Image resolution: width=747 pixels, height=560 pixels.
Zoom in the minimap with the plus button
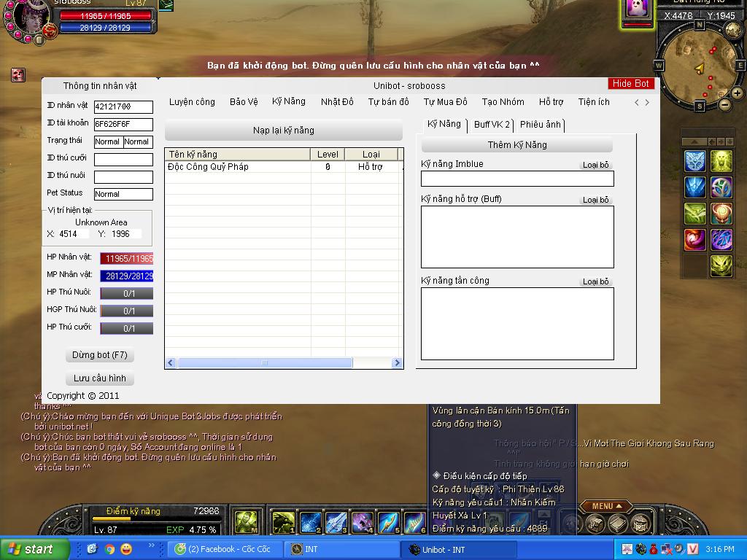[737, 93]
